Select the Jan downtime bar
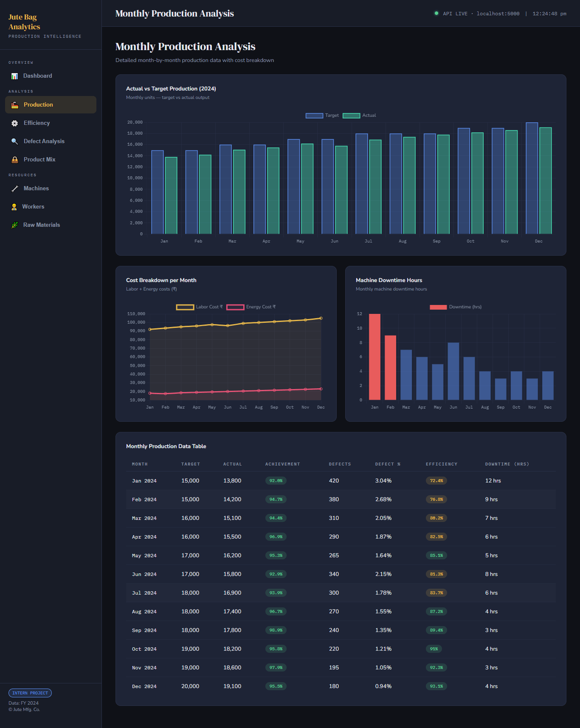Screen dimensions: 580x728 (x=374, y=357)
